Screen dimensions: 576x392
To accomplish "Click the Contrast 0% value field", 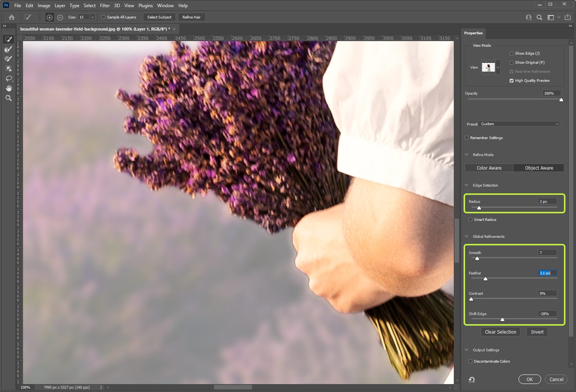I will 547,293.
